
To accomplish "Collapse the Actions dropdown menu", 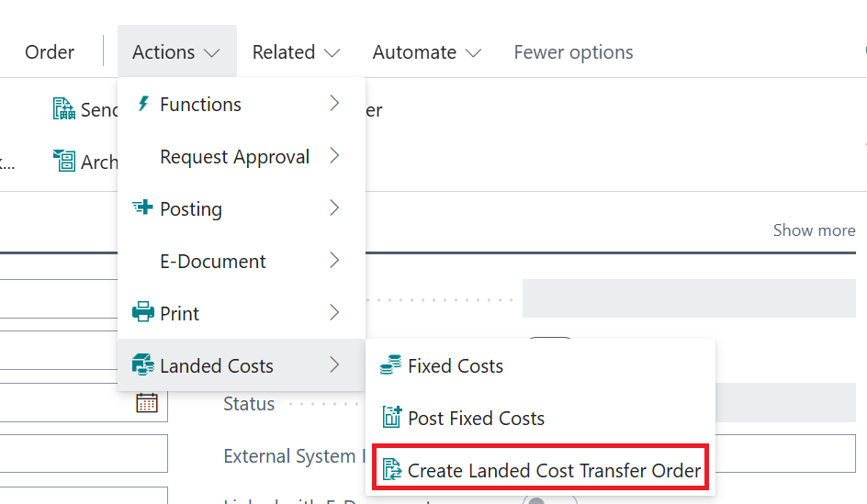I will point(176,52).
